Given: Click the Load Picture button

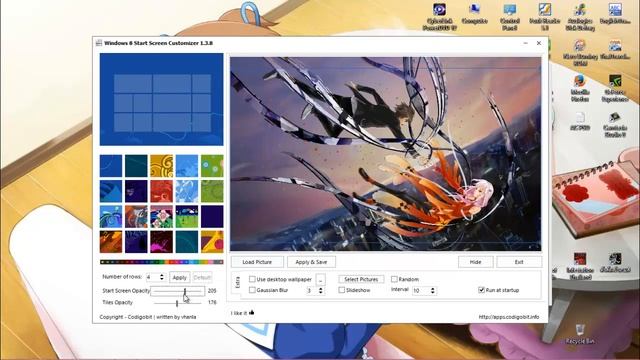Looking at the screenshot, I should click(x=257, y=262).
